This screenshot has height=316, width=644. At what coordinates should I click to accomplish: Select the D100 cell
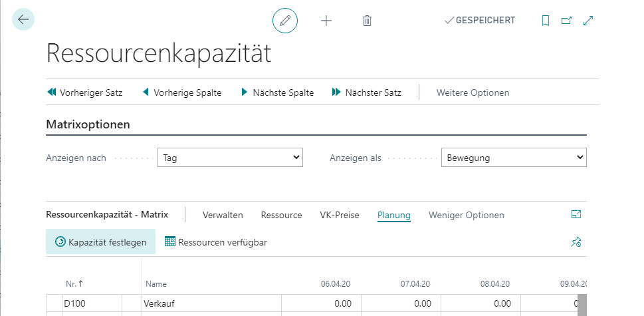[x=92, y=303]
